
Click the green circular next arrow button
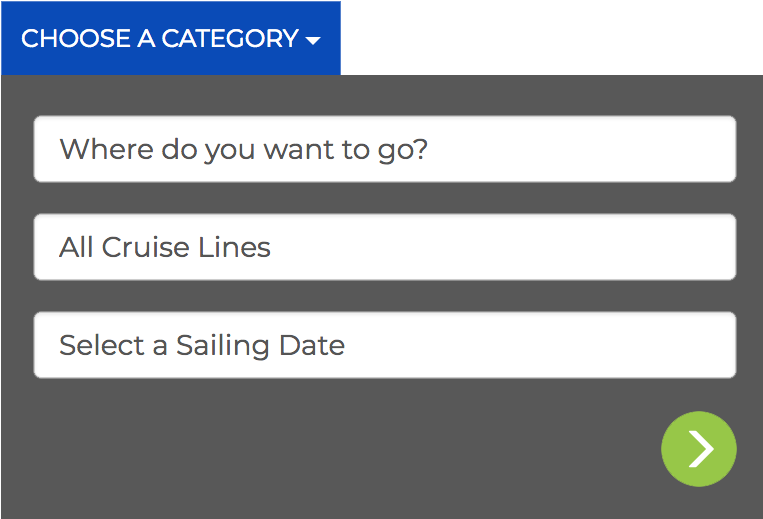tap(699, 449)
